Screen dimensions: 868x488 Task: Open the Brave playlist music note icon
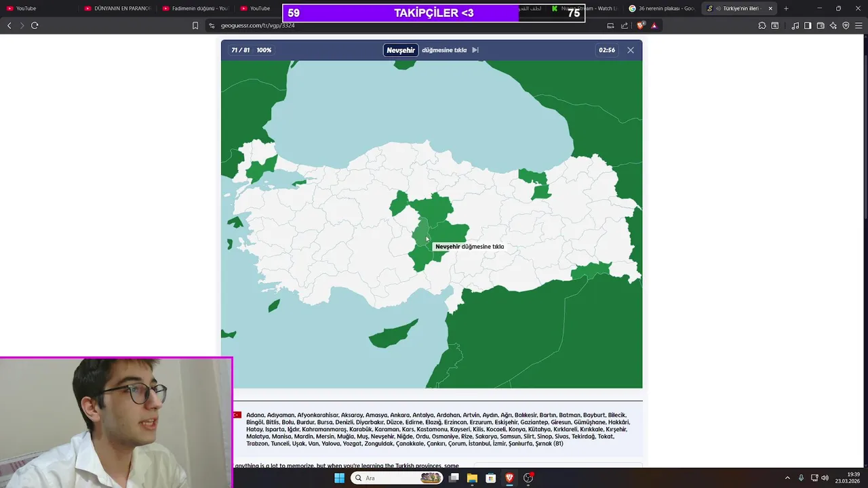[x=795, y=26]
